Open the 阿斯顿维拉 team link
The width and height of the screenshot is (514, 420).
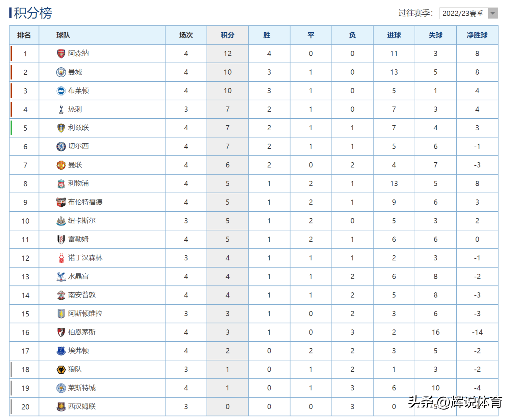(x=85, y=313)
